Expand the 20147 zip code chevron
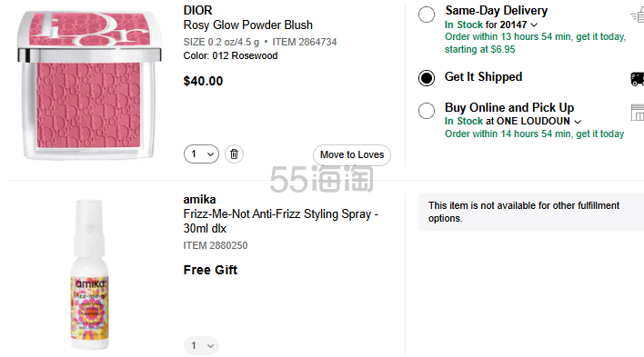The width and height of the screenshot is (644, 357). (x=534, y=25)
